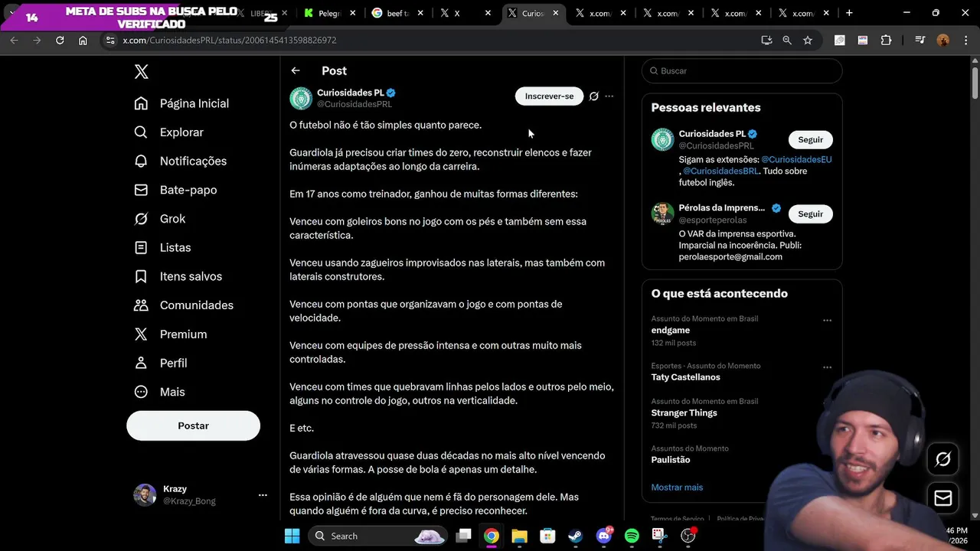Switch to the tab titled X
The height and width of the screenshot is (551, 980).
tap(465, 13)
